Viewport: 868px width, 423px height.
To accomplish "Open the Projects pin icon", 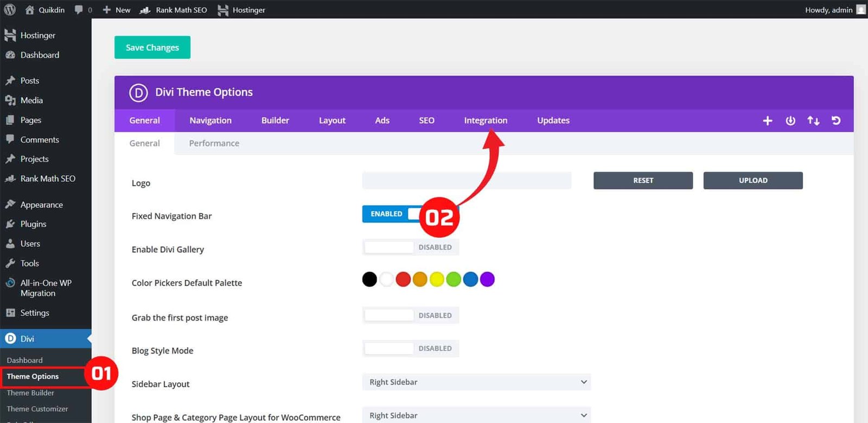I will (x=10, y=159).
